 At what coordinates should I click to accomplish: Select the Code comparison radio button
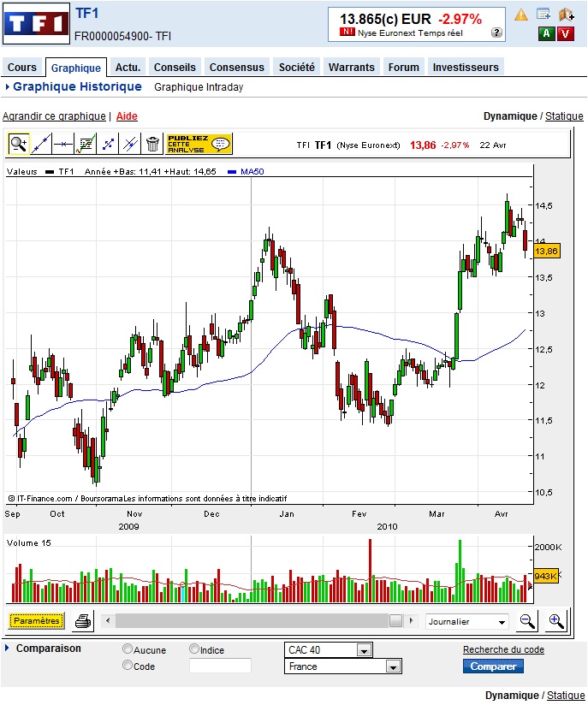coord(128,665)
